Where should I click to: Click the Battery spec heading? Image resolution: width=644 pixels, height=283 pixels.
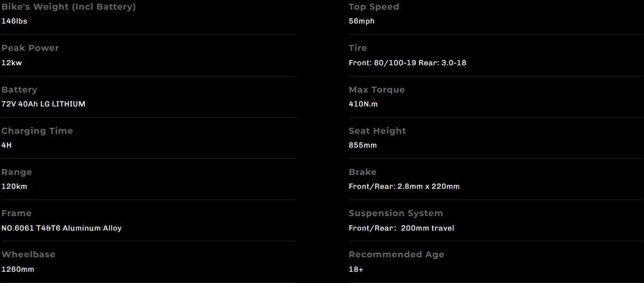coord(19,90)
